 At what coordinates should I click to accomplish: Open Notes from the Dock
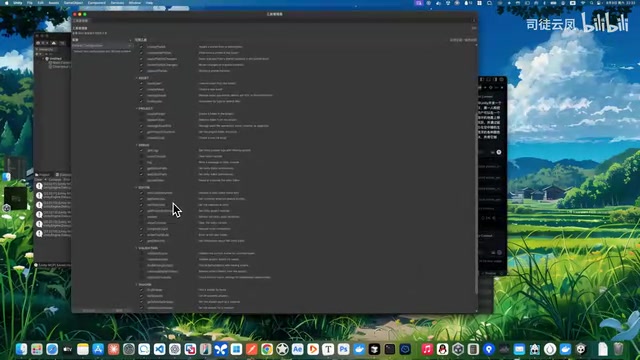click(x=83, y=349)
